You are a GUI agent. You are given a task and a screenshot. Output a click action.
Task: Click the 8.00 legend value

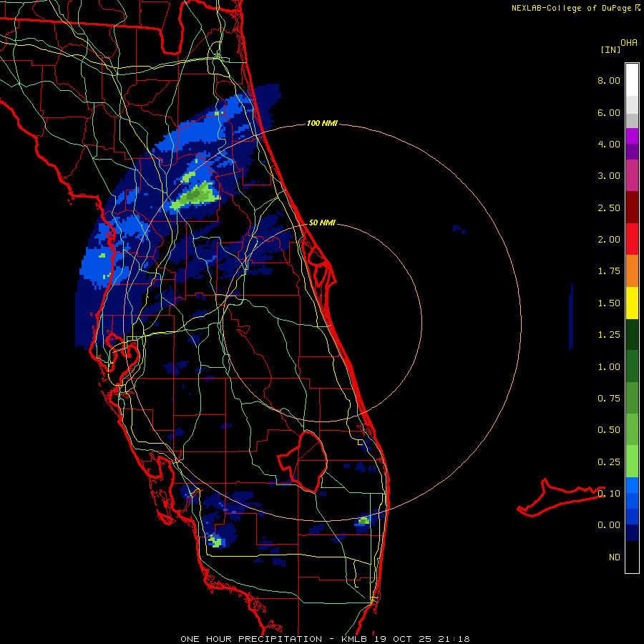(x=609, y=80)
